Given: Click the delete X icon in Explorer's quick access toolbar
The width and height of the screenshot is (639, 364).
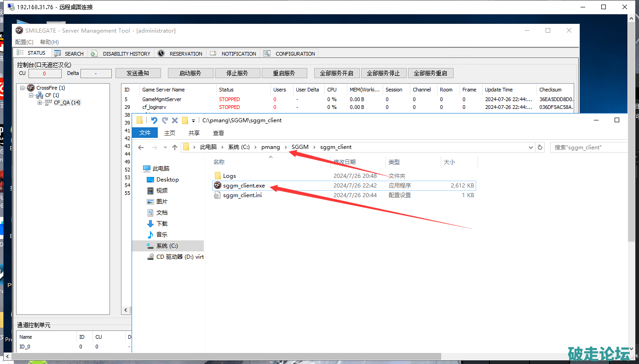Looking at the screenshot, I should click(175, 120).
